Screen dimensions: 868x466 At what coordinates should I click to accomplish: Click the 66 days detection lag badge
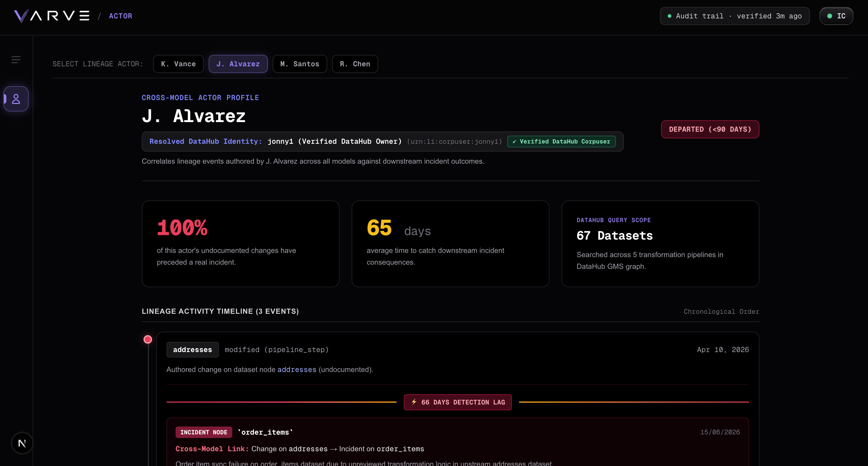[458, 402]
